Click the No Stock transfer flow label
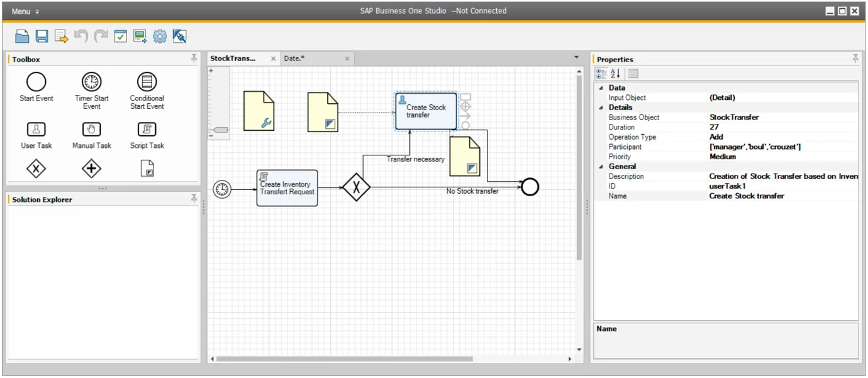868x378 pixels. (472, 191)
